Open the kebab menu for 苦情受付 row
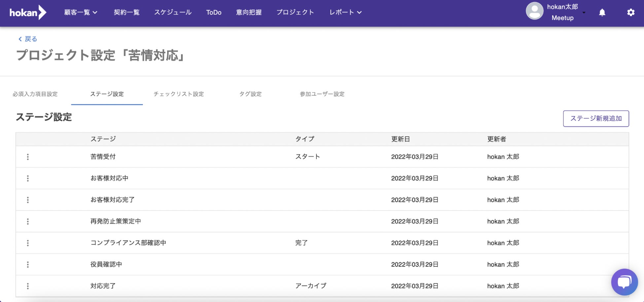Image resolution: width=644 pixels, height=302 pixels. [28, 157]
